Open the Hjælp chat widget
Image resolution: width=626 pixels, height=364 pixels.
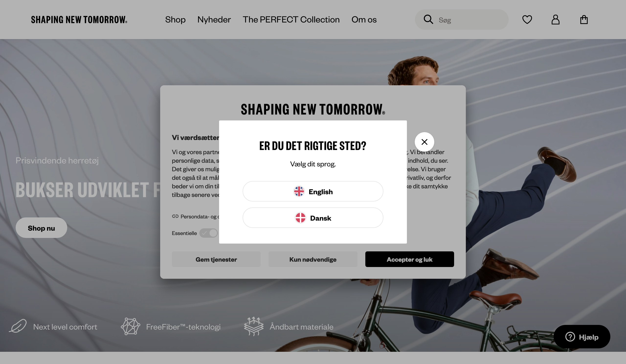[x=582, y=337]
